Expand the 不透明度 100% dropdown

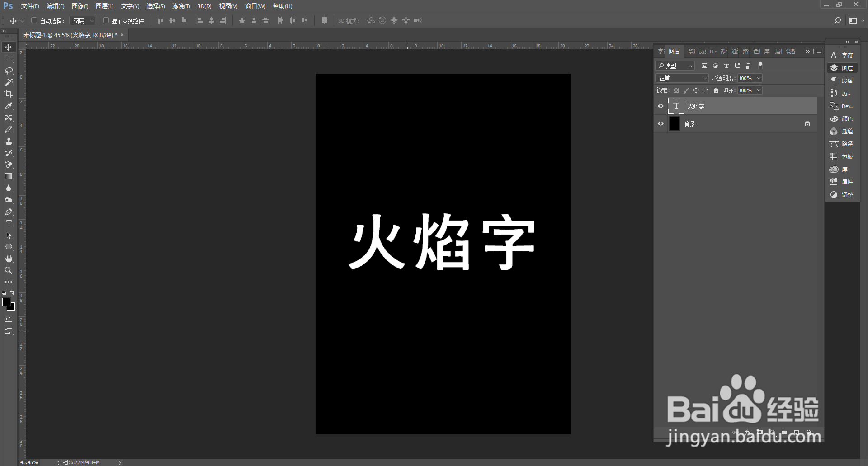click(x=759, y=78)
